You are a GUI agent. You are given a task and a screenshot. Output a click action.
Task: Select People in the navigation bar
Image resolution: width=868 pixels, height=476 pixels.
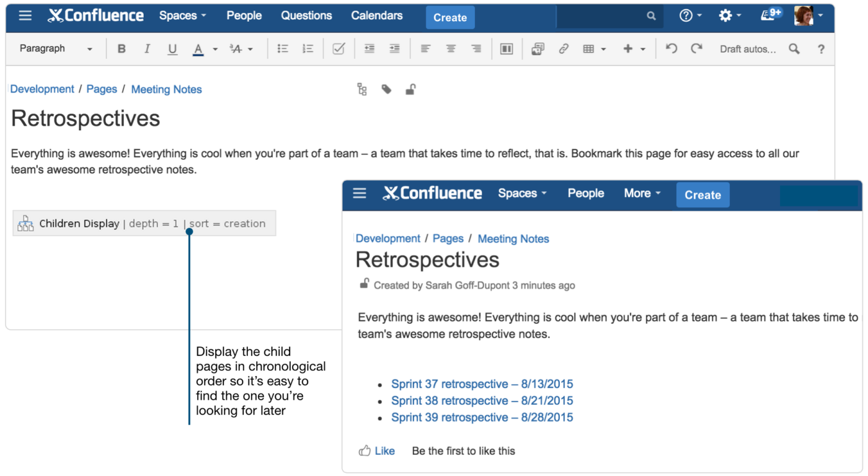(244, 15)
